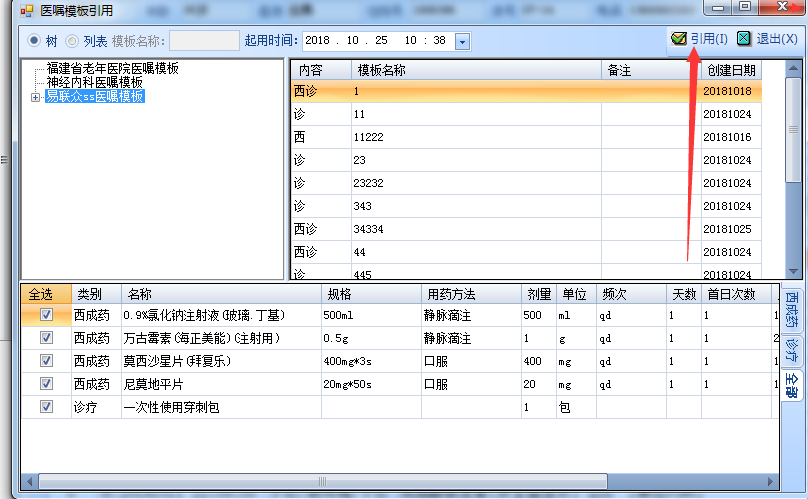808x499 pixels.
Task: Click the year 2018 in the date field
Action: click(x=317, y=40)
